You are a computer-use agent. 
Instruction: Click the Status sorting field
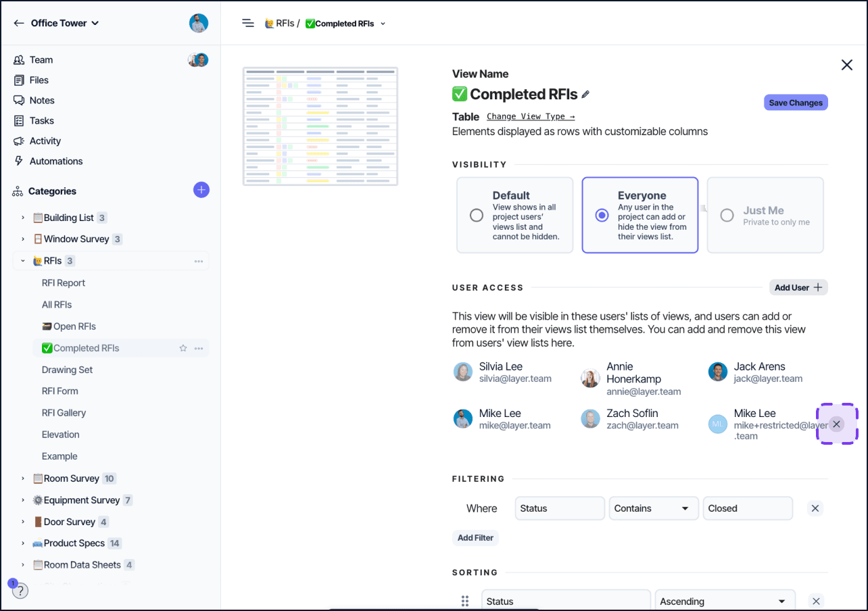566,600
